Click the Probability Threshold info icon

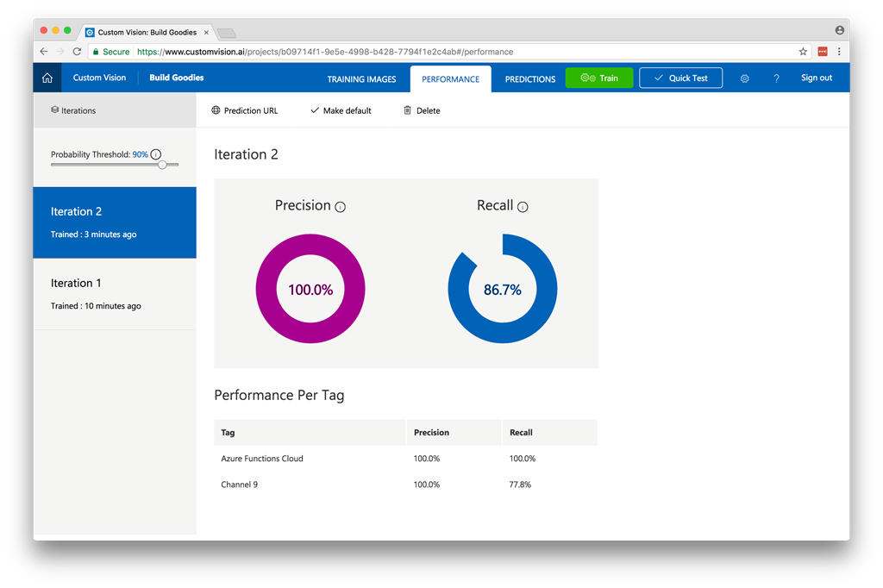click(x=156, y=154)
